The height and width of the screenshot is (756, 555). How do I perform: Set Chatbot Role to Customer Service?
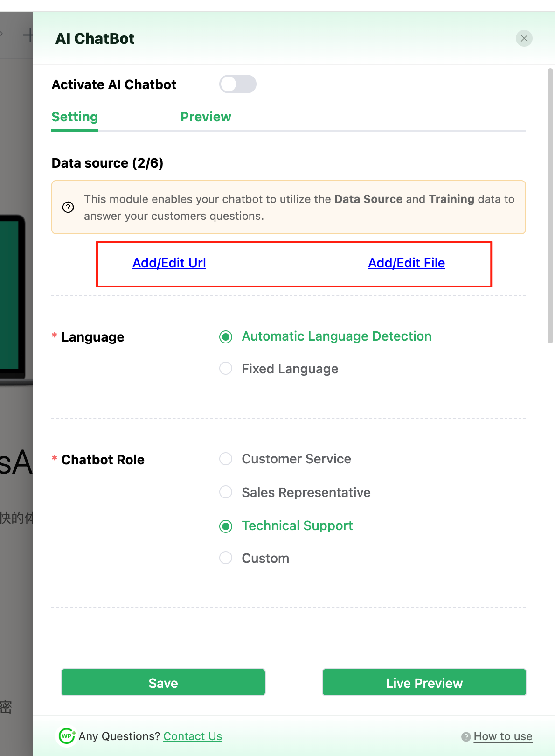coord(225,459)
